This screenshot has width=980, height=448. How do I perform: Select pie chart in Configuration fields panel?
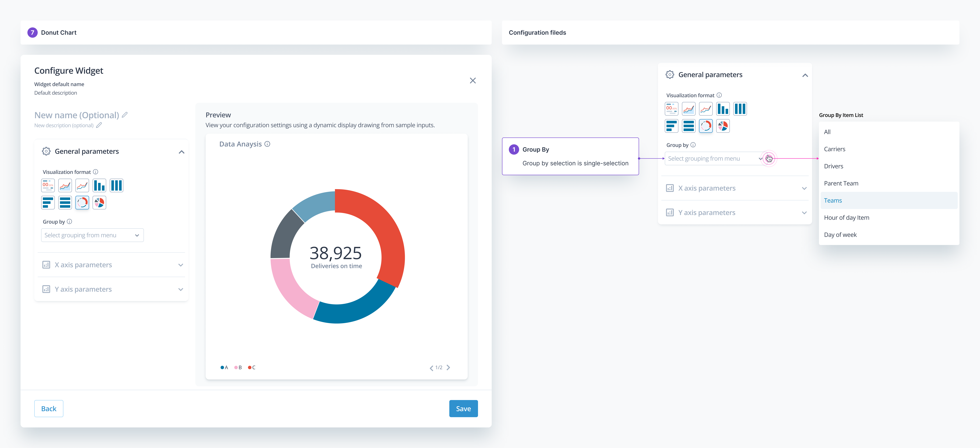[723, 126]
